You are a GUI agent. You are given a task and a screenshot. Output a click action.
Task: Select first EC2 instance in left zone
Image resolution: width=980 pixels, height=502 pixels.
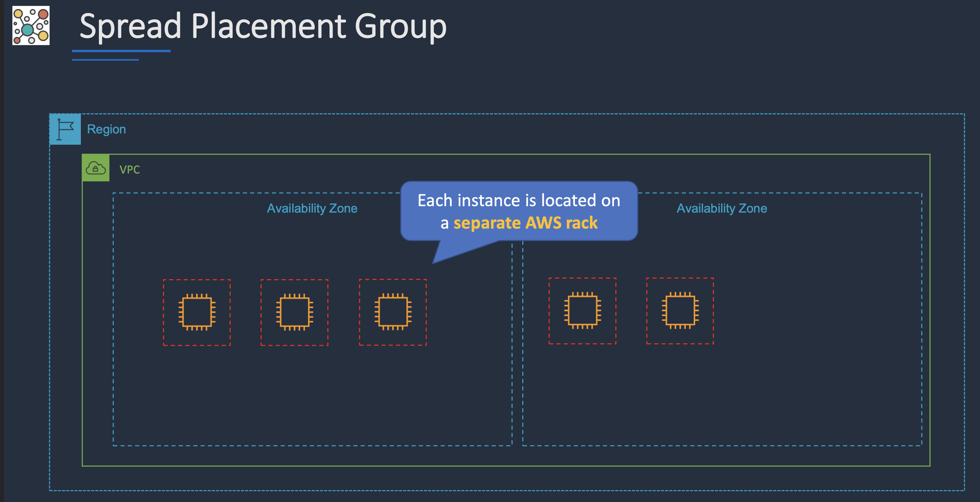click(197, 312)
